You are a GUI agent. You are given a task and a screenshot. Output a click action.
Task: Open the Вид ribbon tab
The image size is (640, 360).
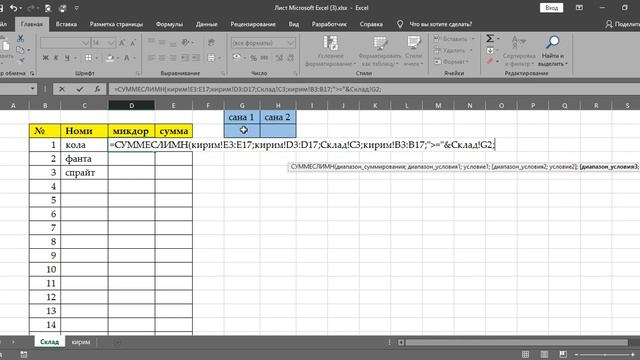tap(293, 24)
